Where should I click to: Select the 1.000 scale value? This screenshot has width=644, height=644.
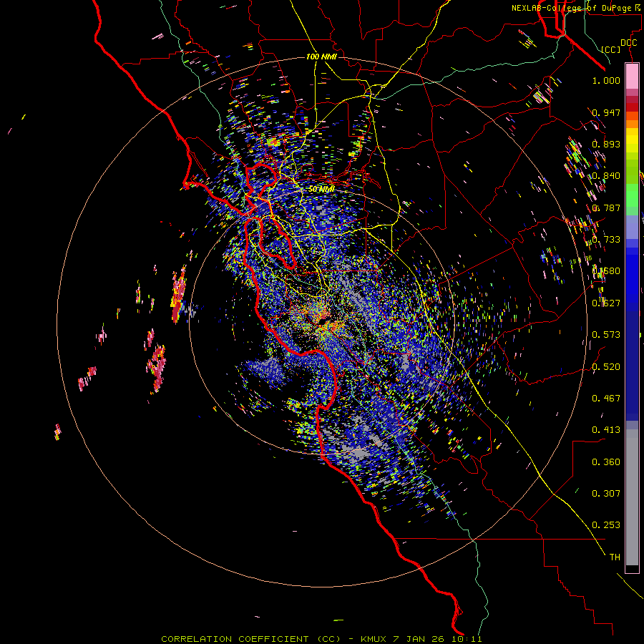tap(606, 80)
